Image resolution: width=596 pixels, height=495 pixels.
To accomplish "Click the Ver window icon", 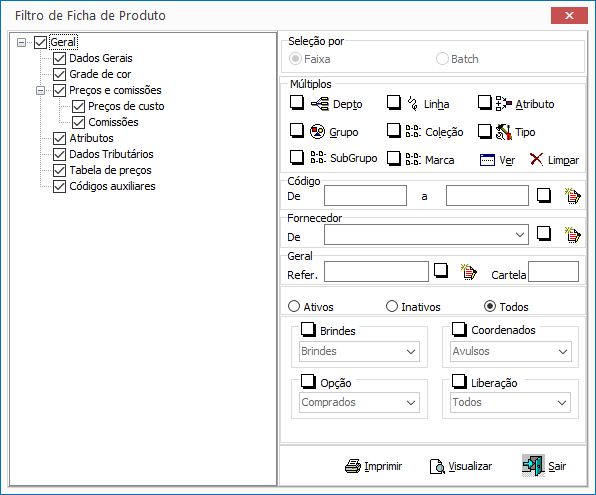I will click(x=487, y=160).
